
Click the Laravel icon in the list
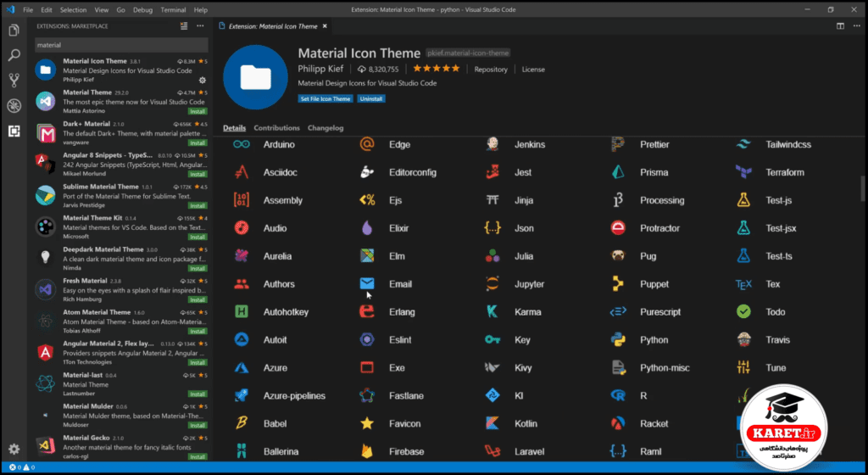[x=492, y=451]
